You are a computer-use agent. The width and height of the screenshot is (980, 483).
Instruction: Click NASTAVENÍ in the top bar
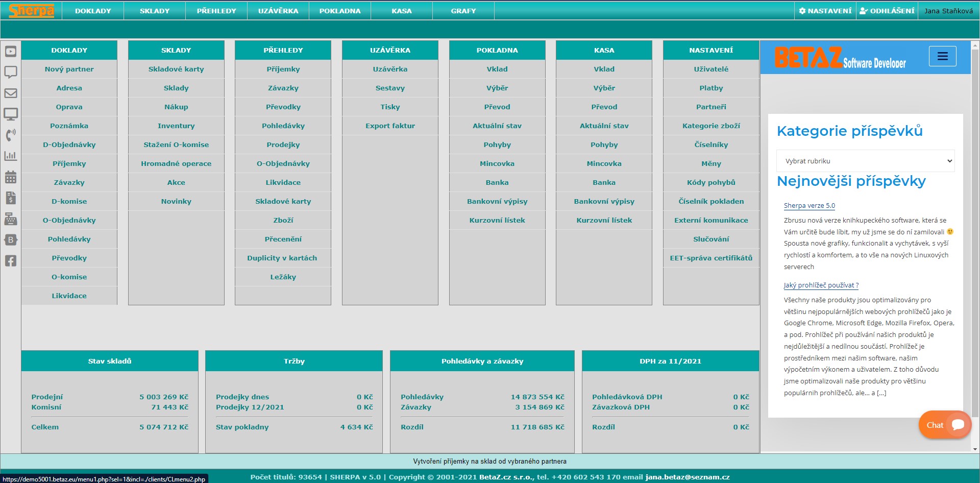tap(825, 11)
